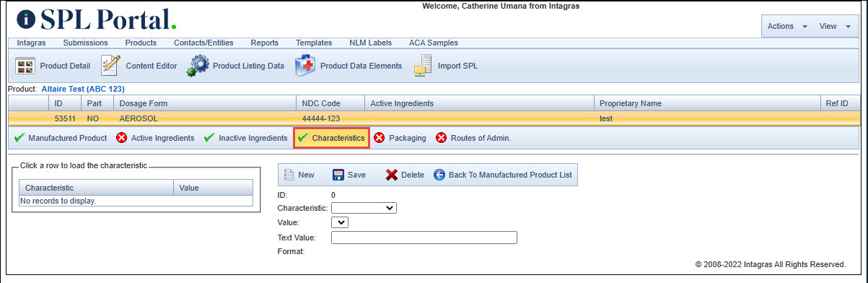Screen dimensions: 868x283
Task: Click 'No records to display.' row
Action: pyautogui.click(x=136, y=201)
